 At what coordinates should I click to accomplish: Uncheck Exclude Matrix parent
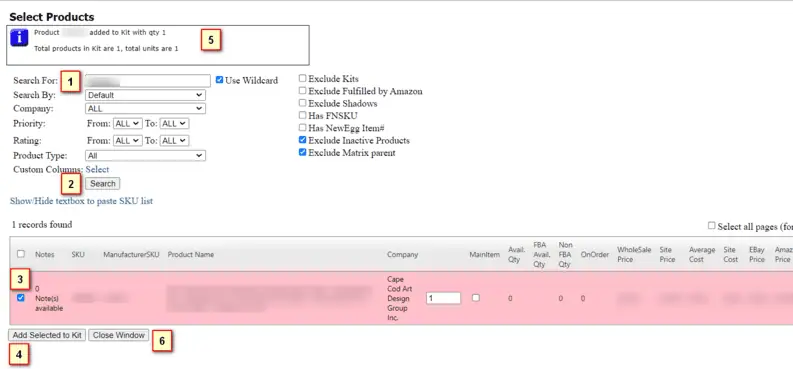tap(302, 152)
